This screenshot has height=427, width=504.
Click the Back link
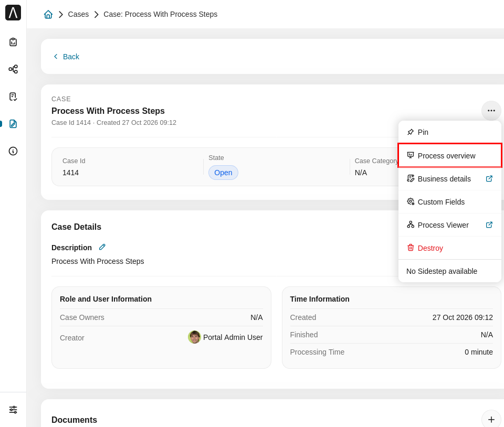click(x=71, y=57)
